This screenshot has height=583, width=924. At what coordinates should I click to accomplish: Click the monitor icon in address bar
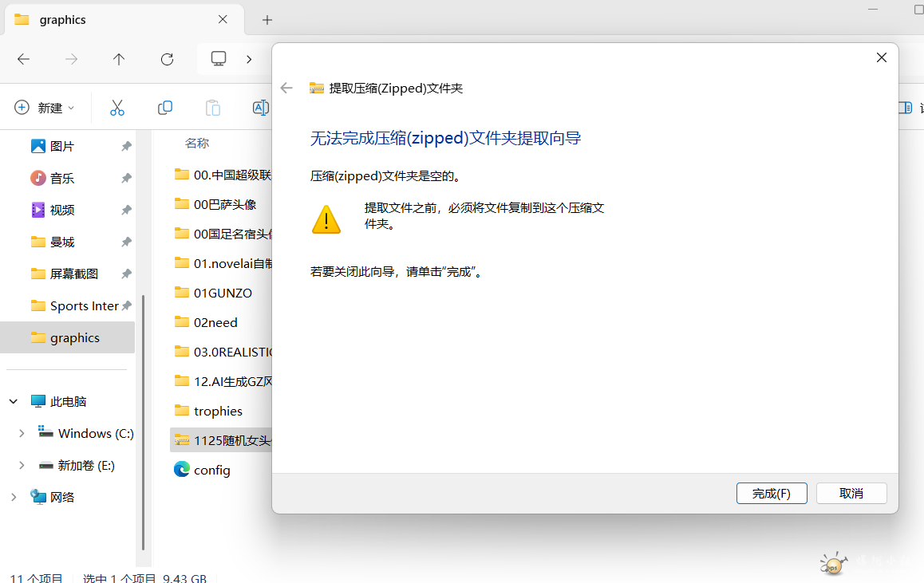219,59
